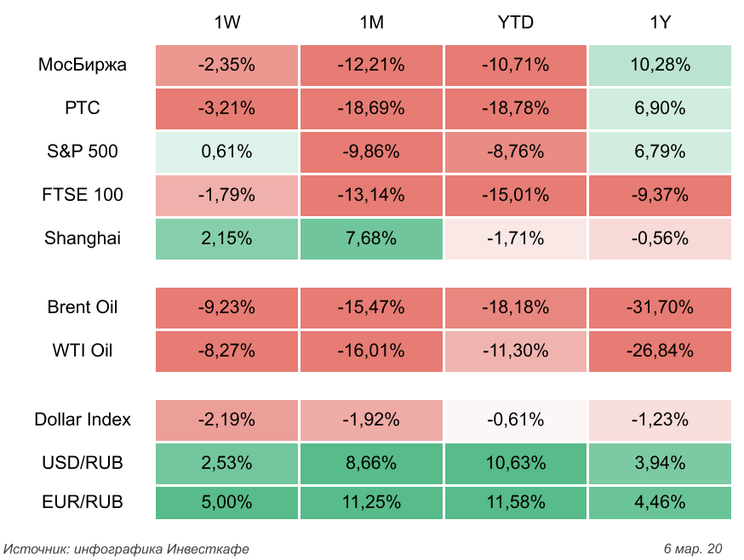The width and height of the screenshot is (744, 560).
Task: Click the Dollar Index 1W cell -2,19%
Action: (x=226, y=420)
